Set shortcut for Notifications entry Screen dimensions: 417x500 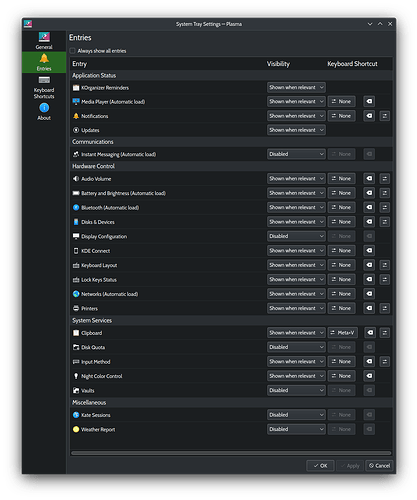(x=341, y=116)
